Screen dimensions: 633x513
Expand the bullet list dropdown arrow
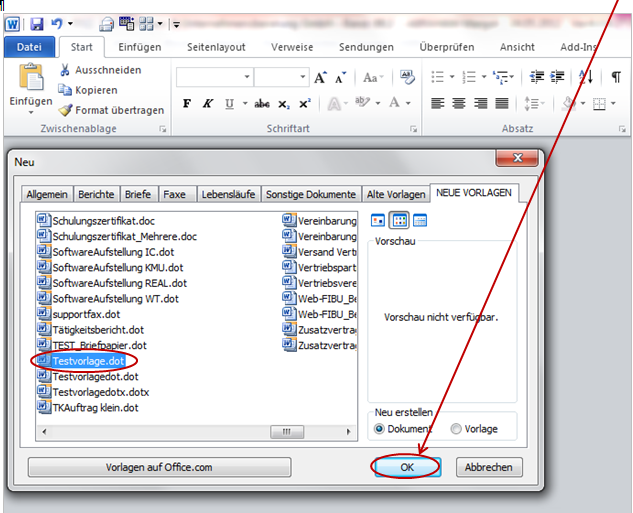coord(454,77)
